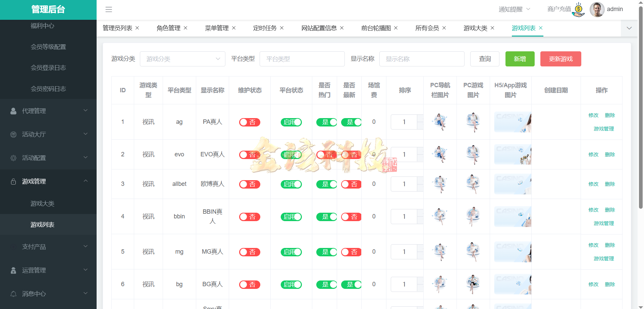Open the 定时任务 tab
Viewport: 644px width, 309px height.
265,28
